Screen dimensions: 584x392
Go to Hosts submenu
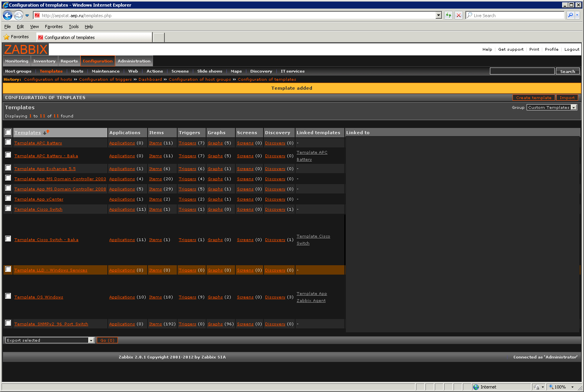pos(77,71)
